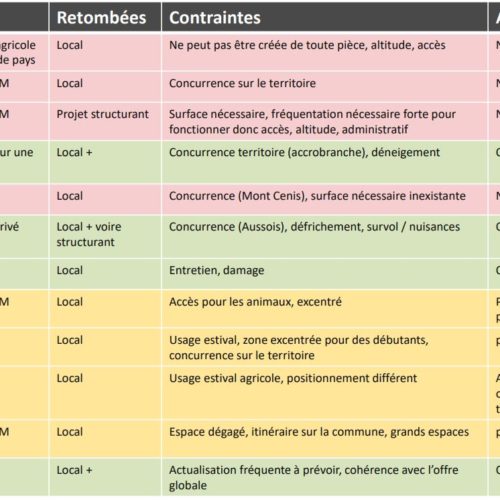500x500 pixels.
Task: Click the 'Concurrence territoire (accrobranche)' cell
Action: pyautogui.click(x=325, y=162)
